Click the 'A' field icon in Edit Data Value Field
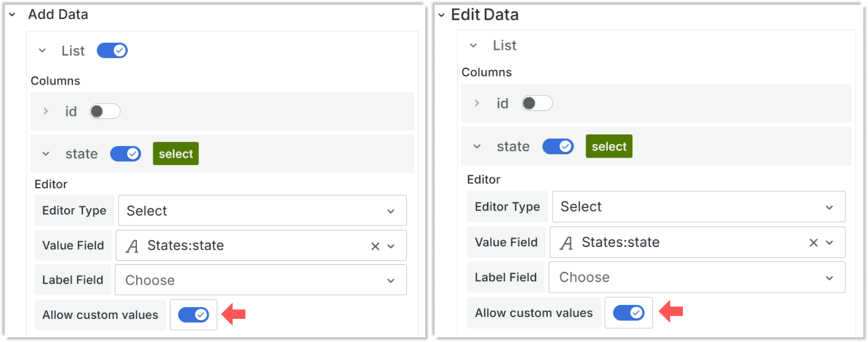Image resolution: width=868 pixels, height=342 pixels. tap(566, 242)
